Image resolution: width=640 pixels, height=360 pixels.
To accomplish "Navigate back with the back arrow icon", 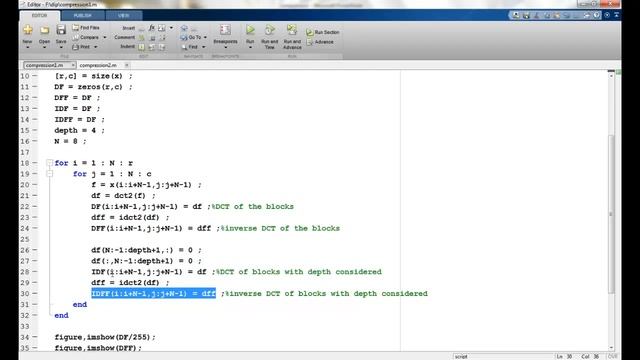I will (184, 28).
